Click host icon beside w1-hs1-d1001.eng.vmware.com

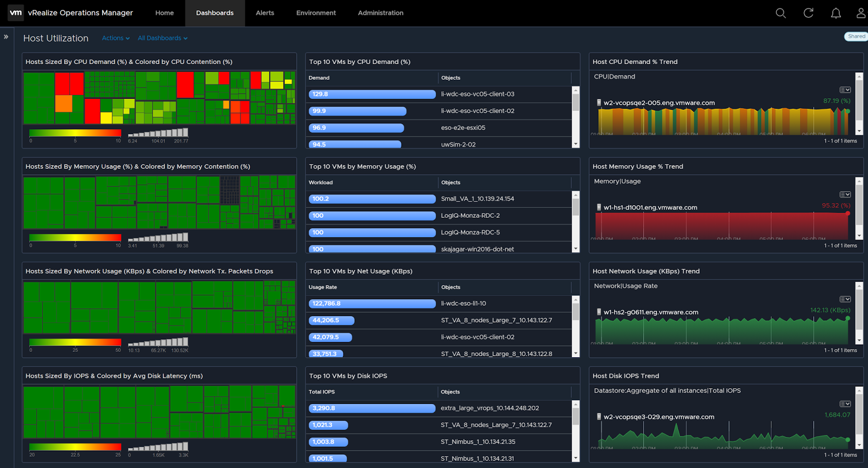[599, 207]
